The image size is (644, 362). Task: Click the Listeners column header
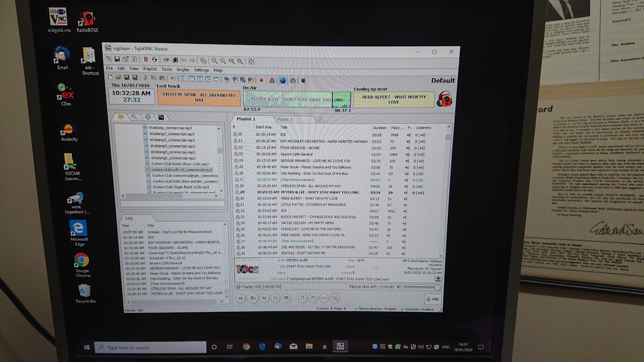(423, 128)
